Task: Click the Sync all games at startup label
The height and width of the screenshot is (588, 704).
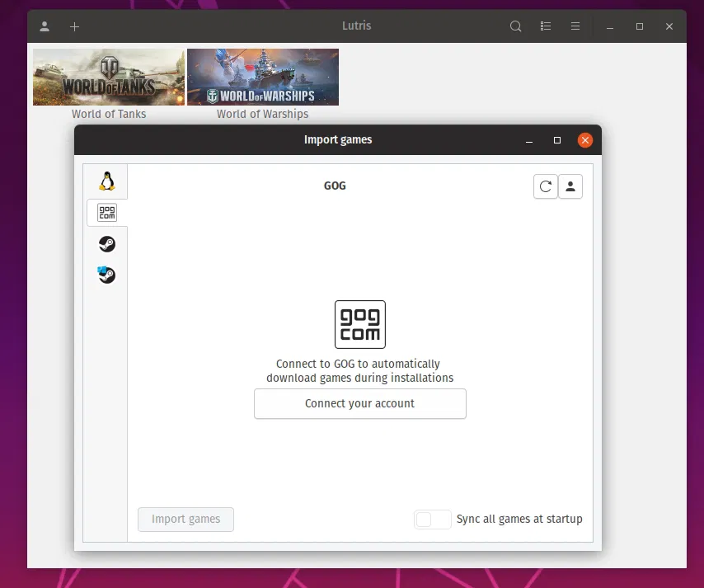Action: [519, 520]
